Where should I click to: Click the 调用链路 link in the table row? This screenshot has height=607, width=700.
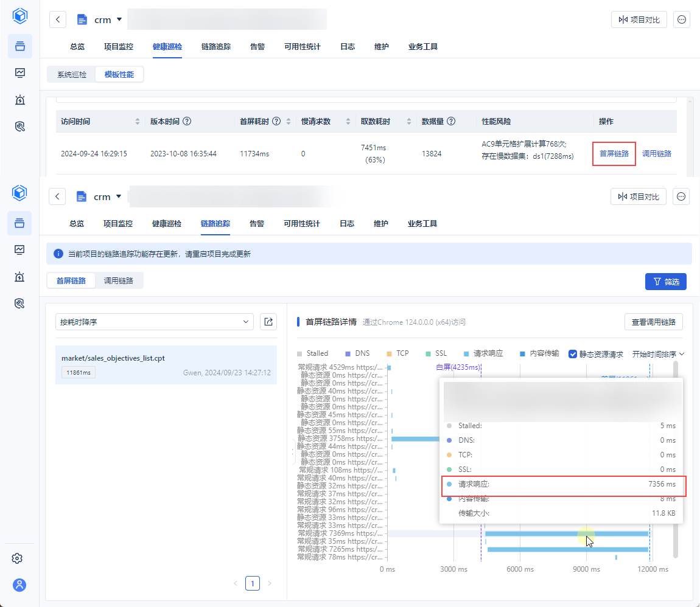coord(657,153)
